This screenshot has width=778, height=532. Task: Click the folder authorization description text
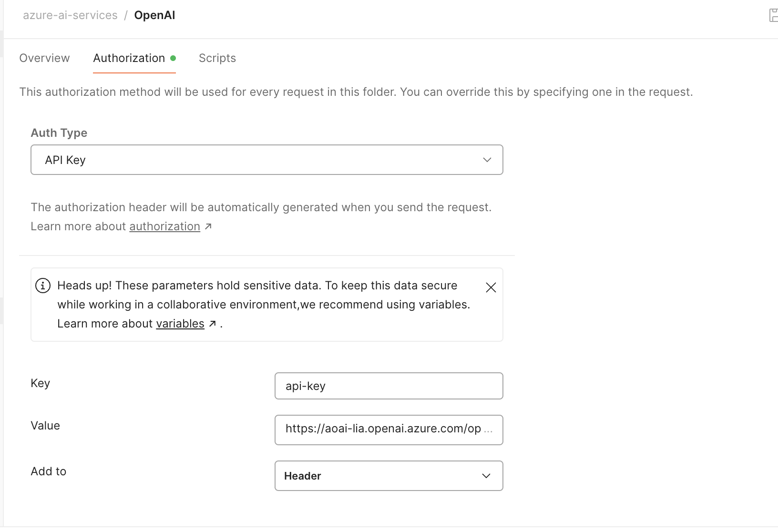pos(356,92)
